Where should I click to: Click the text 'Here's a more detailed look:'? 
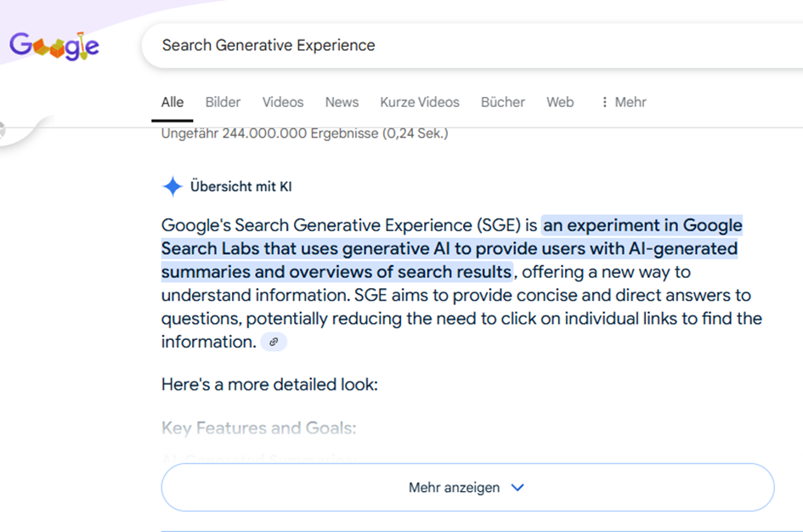(269, 384)
